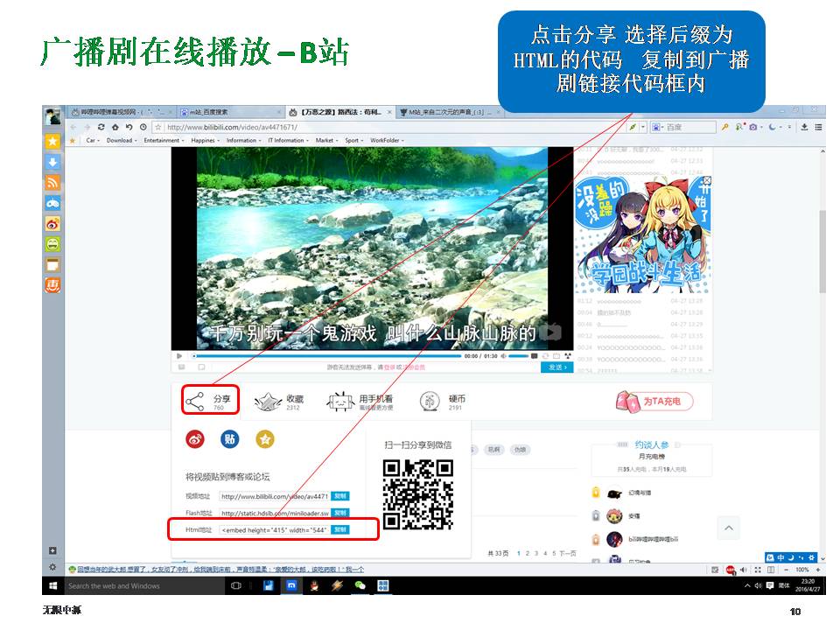Toggle video loop icon in player
840x630 pixels.
point(545,356)
